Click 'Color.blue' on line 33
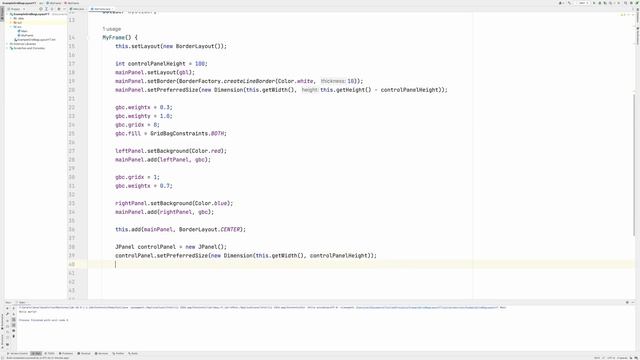 tap(211, 203)
